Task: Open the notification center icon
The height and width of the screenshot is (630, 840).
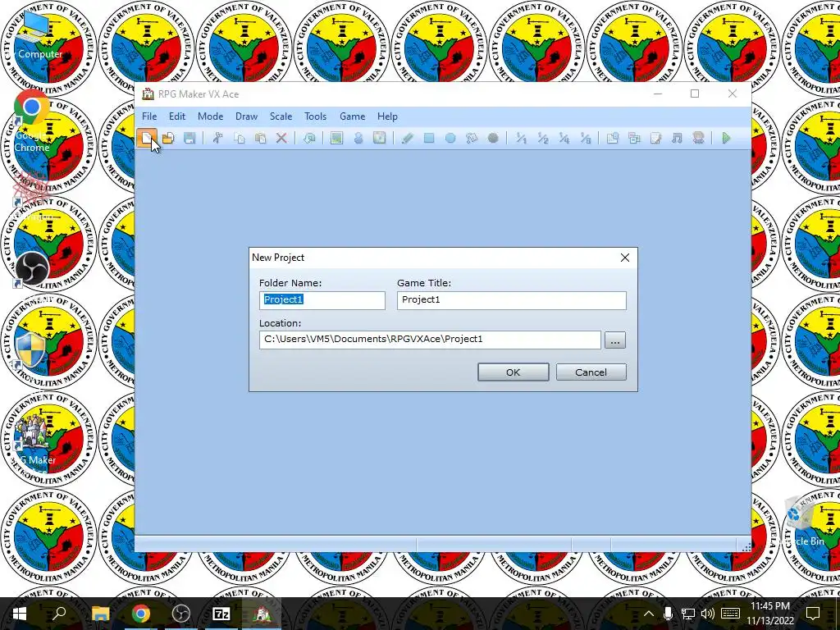Action: point(813,614)
